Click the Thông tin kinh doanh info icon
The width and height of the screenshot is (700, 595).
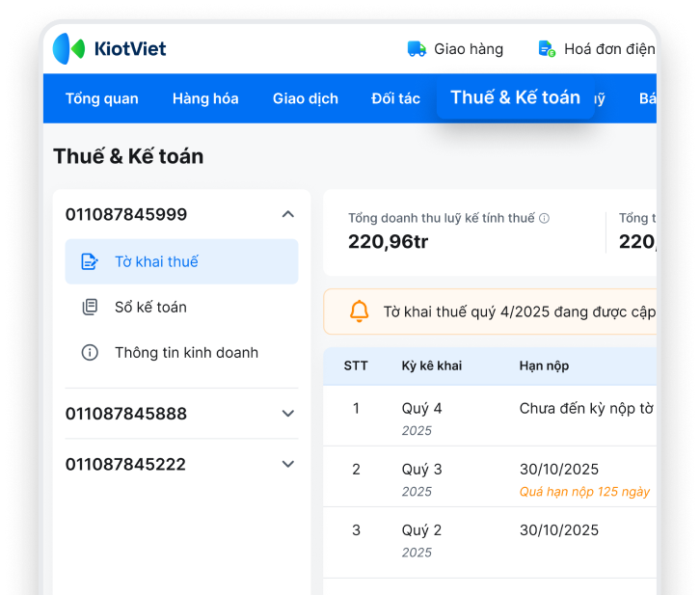(90, 352)
